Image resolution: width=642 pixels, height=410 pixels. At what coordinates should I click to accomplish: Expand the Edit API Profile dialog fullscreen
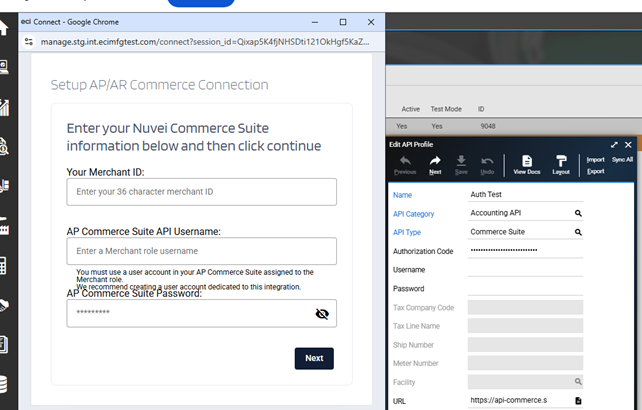(x=614, y=145)
